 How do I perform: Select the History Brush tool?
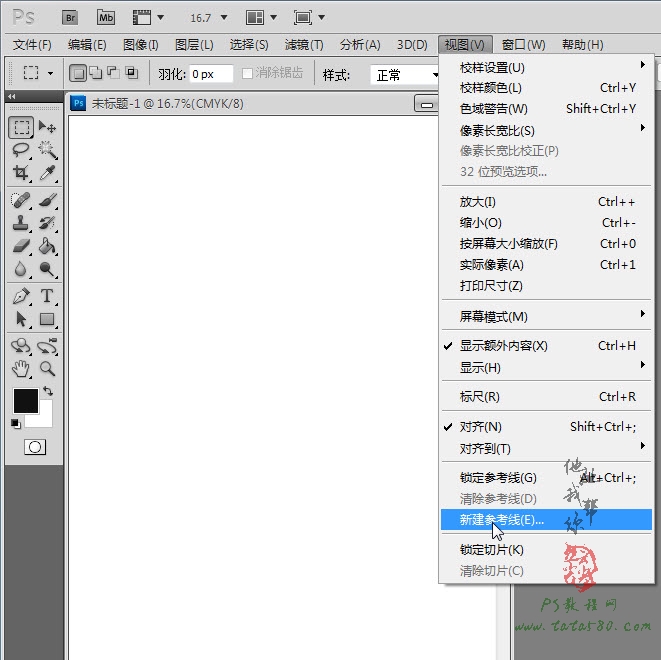coord(47,223)
